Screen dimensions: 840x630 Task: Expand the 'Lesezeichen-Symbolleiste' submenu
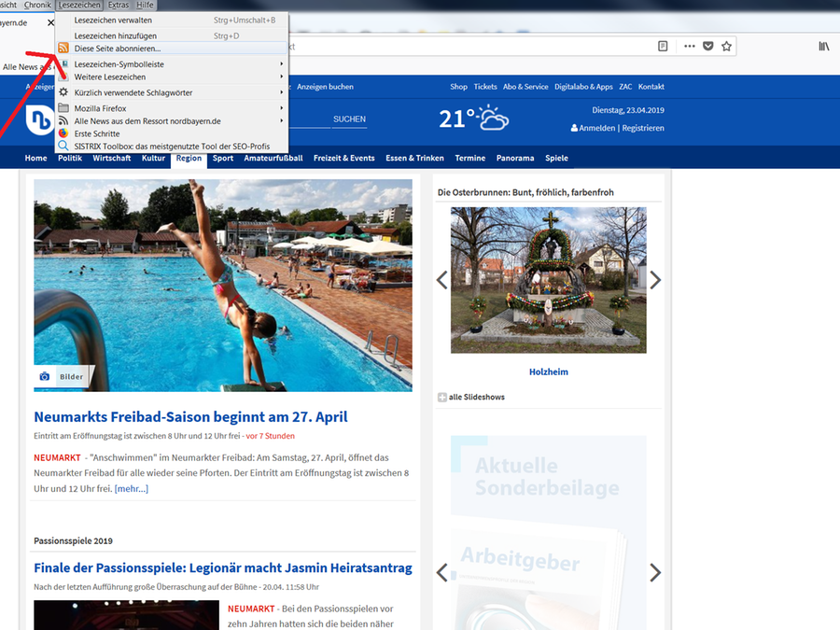click(119, 64)
